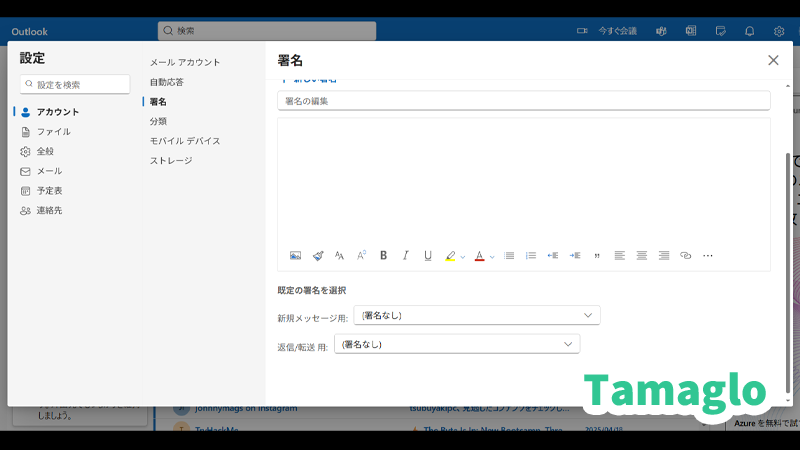Apply numbered list formatting
The image size is (800, 450).
531,256
